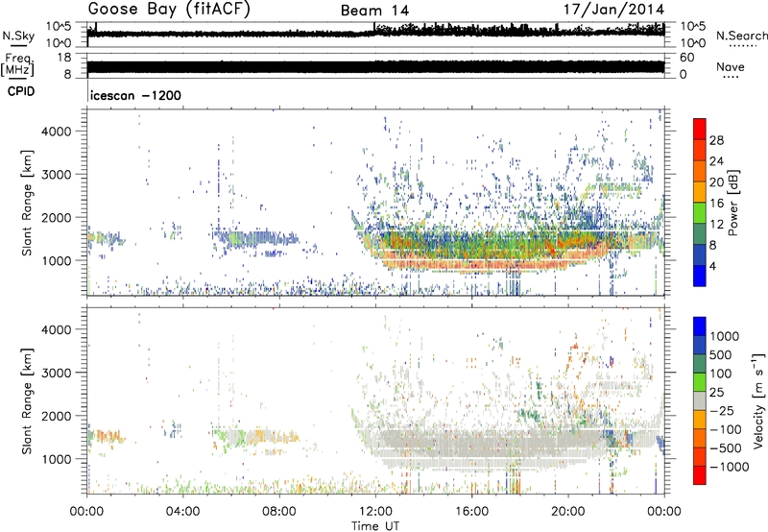Click the 20:00 time tick label
Screen dimensions: 768x532
pyautogui.click(x=567, y=512)
